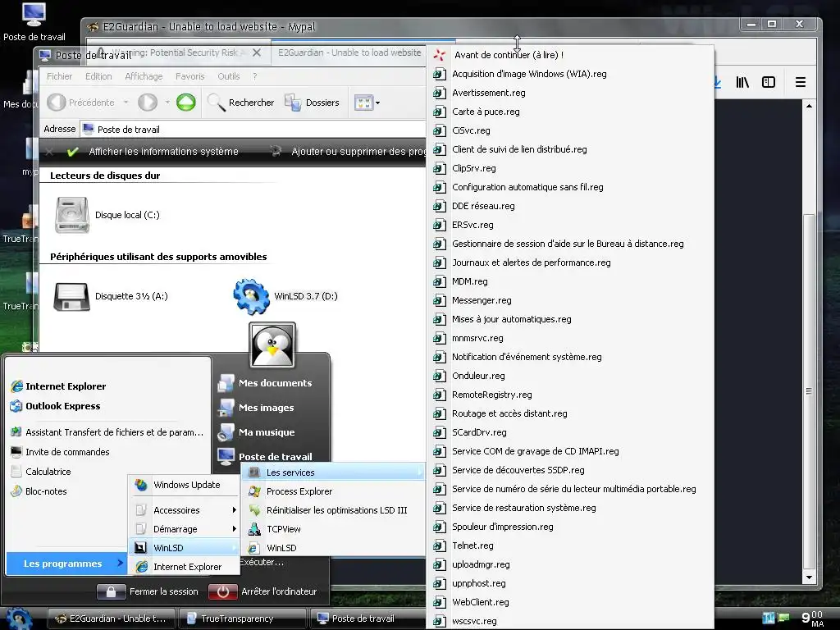The image size is (840, 630).
Task: Launch Outlook Express
Action: point(56,406)
